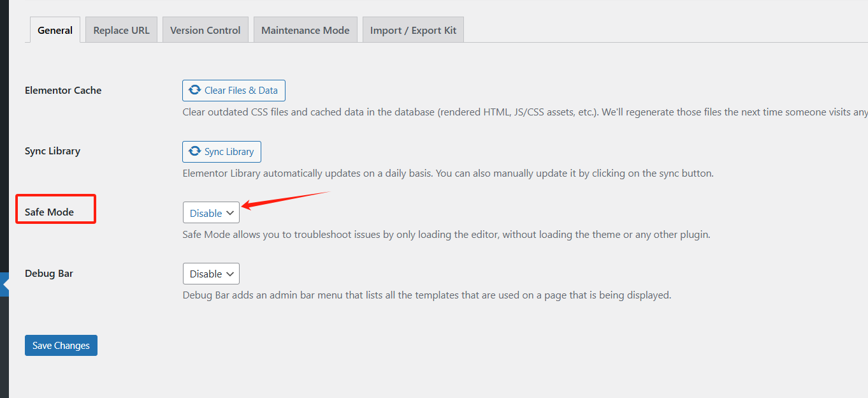Click the Elementor Cache setting label
Screen dimensions: 868x398
coord(63,91)
